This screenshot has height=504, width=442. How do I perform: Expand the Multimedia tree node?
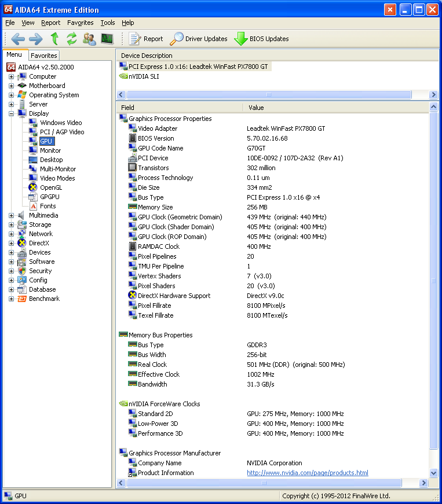pyautogui.click(x=11, y=215)
